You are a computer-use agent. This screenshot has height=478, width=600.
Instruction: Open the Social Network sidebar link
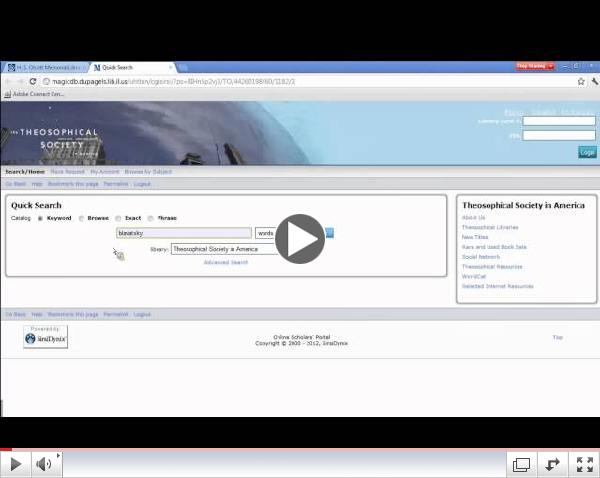(481, 257)
